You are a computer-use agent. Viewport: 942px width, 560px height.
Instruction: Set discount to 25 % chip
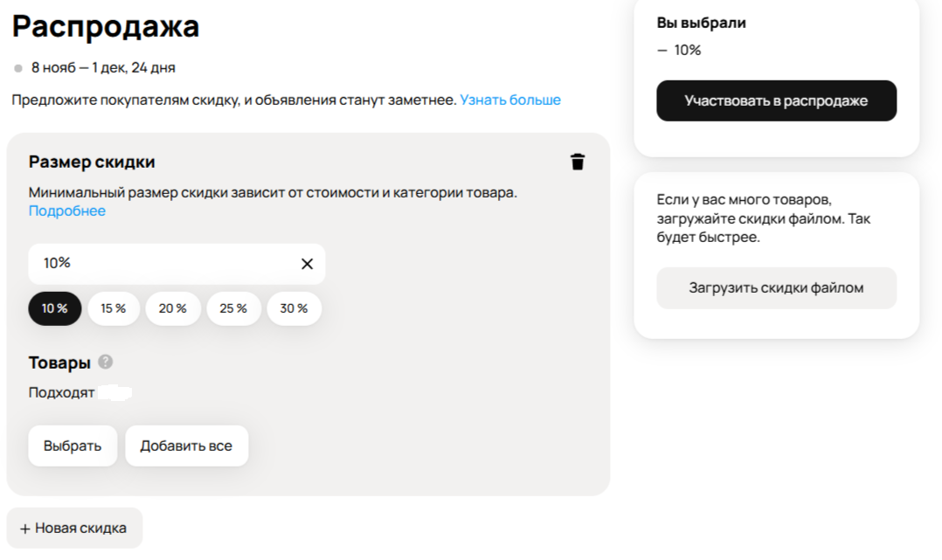(233, 308)
